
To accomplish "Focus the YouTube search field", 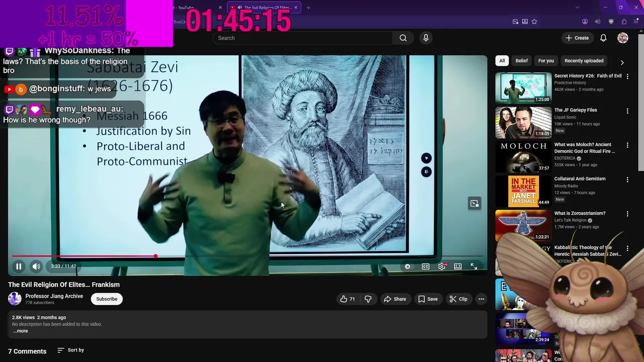I will pyautogui.click(x=303, y=38).
